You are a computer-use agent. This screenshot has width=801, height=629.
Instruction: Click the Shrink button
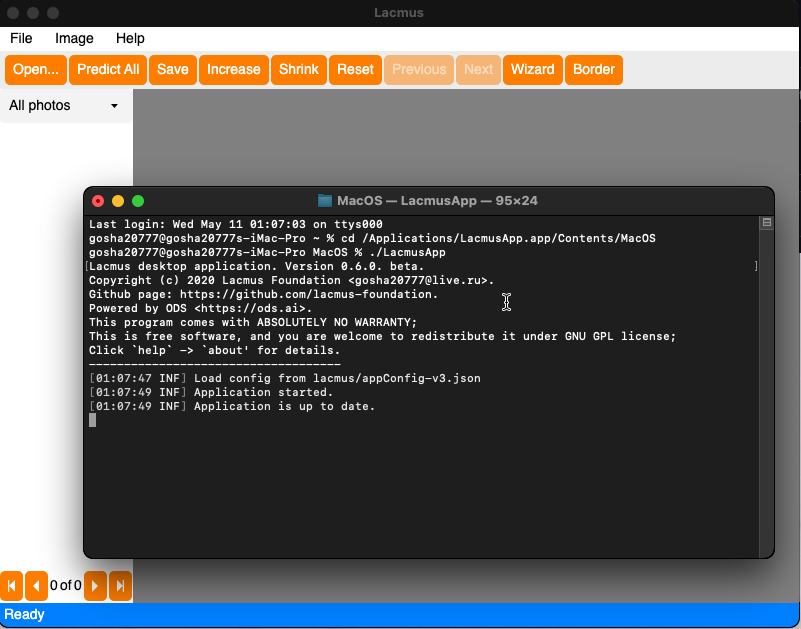point(299,69)
